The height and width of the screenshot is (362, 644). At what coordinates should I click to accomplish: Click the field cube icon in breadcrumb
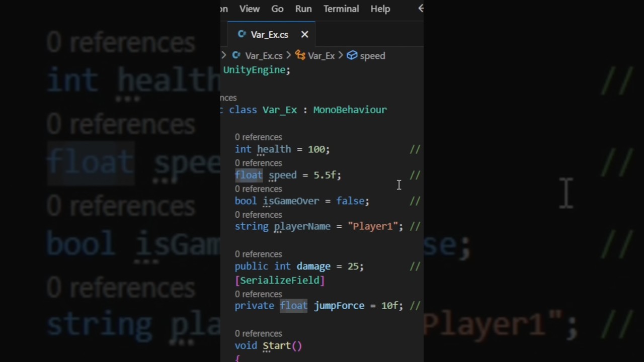pyautogui.click(x=352, y=55)
